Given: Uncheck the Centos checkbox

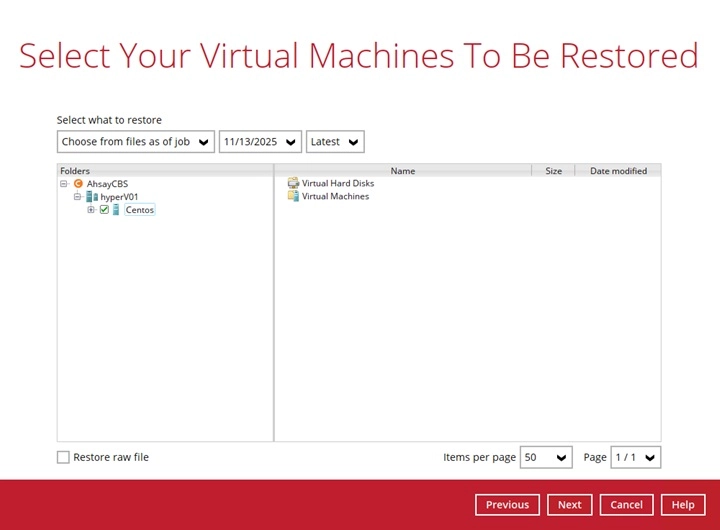Looking at the screenshot, I should [x=104, y=210].
